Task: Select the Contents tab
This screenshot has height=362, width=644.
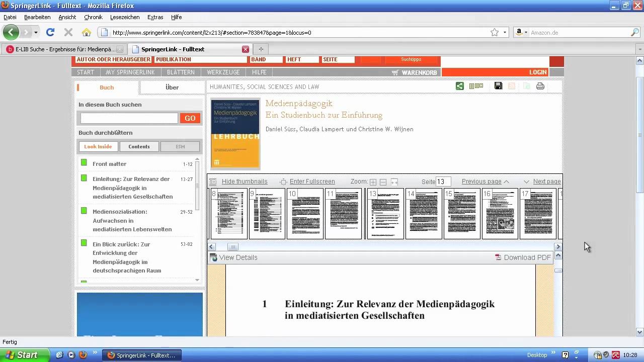Action: [x=139, y=147]
